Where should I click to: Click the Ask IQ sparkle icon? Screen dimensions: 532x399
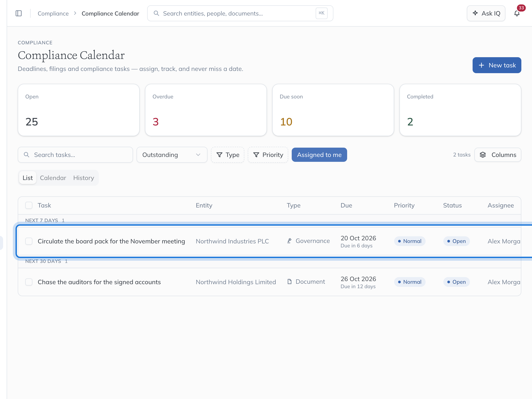tap(475, 13)
